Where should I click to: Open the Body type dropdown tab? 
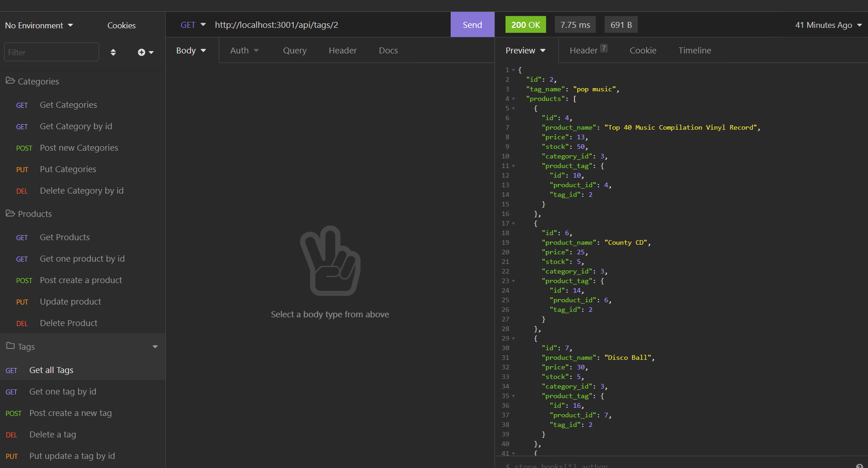click(x=191, y=50)
